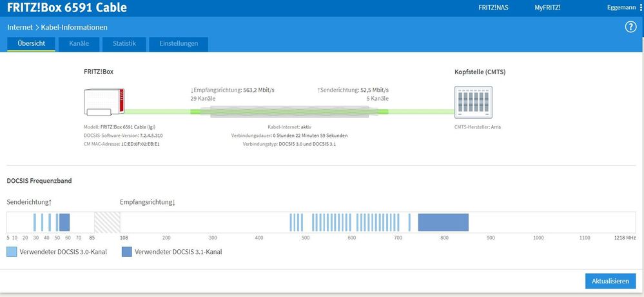
Task: Click the Senderichtung 52,5 Mbit/s text
Action: (x=353, y=90)
